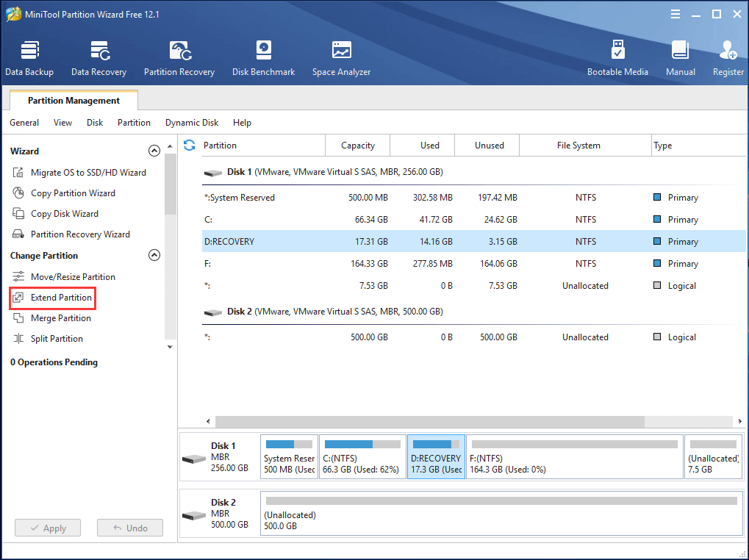Click the Copy Disk Wizard icon
The image size is (749, 560).
18,213
